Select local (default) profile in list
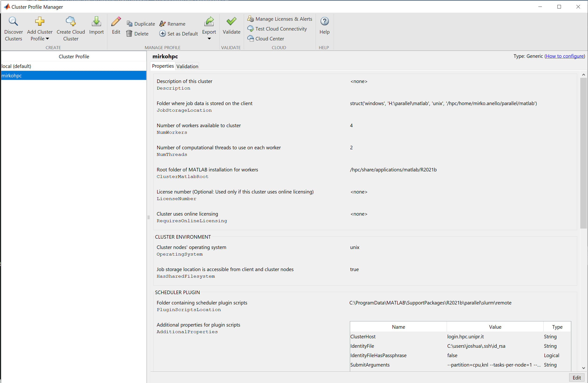The width and height of the screenshot is (588, 383). coord(16,66)
